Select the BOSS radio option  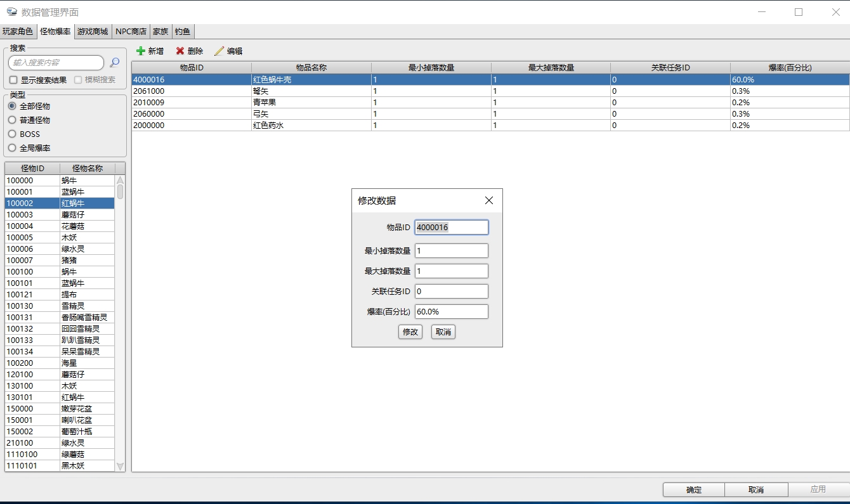(x=12, y=134)
